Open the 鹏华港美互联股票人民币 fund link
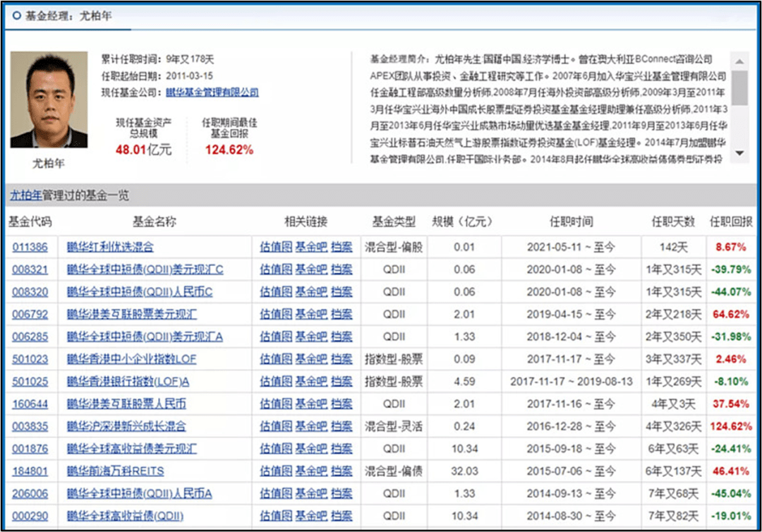This screenshot has width=762, height=532. (127, 404)
